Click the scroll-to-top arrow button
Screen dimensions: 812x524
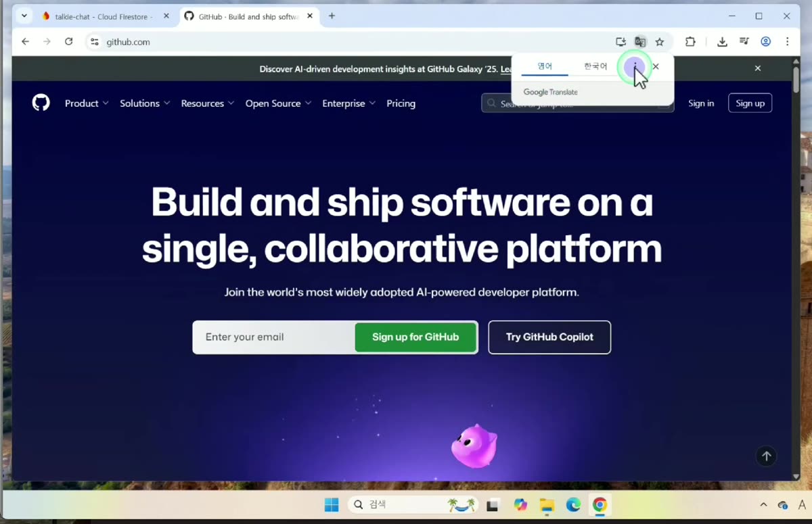(x=766, y=456)
